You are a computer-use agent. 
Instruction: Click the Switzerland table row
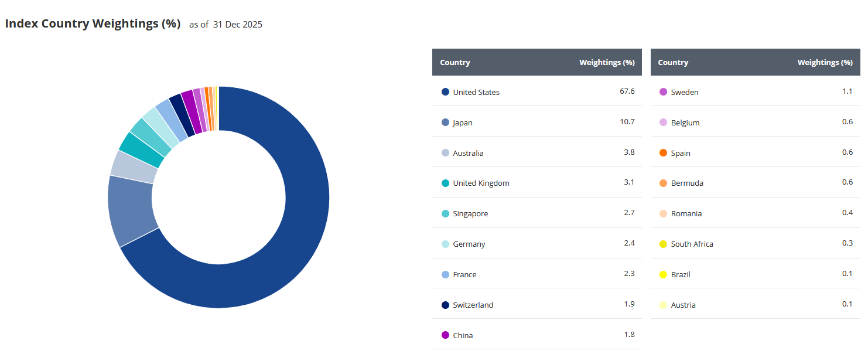point(537,304)
